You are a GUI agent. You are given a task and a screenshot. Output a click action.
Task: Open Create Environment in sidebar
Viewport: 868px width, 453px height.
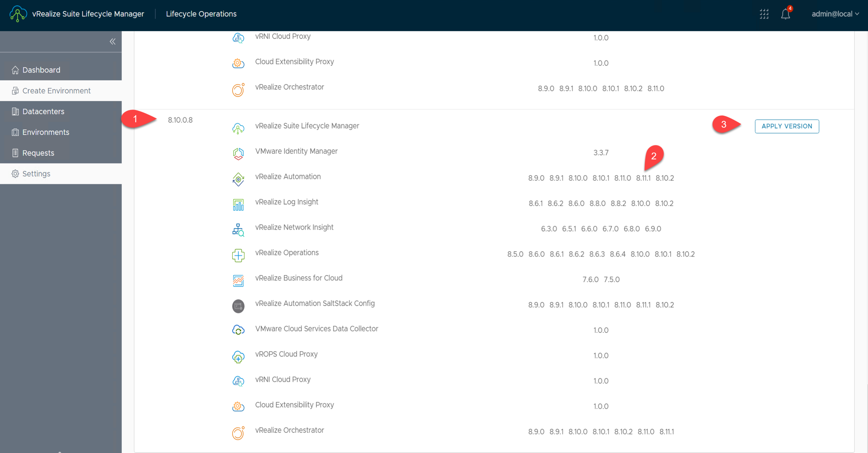click(56, 91)
